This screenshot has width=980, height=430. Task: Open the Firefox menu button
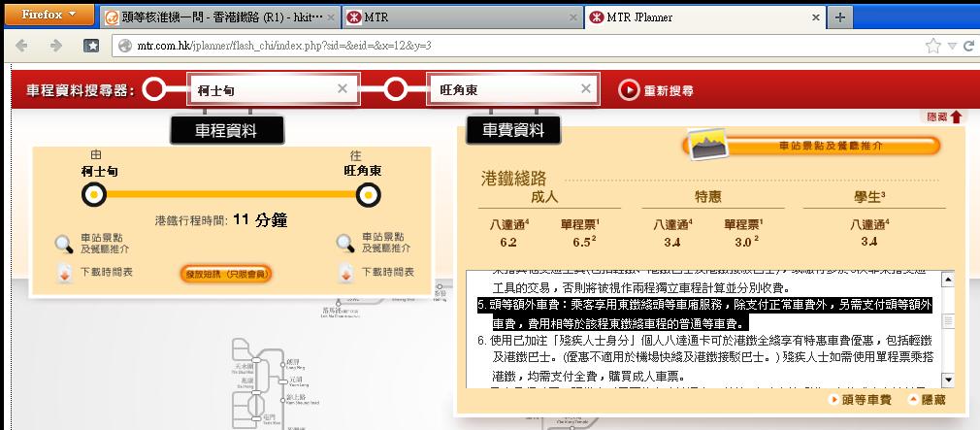pos(49,15)
